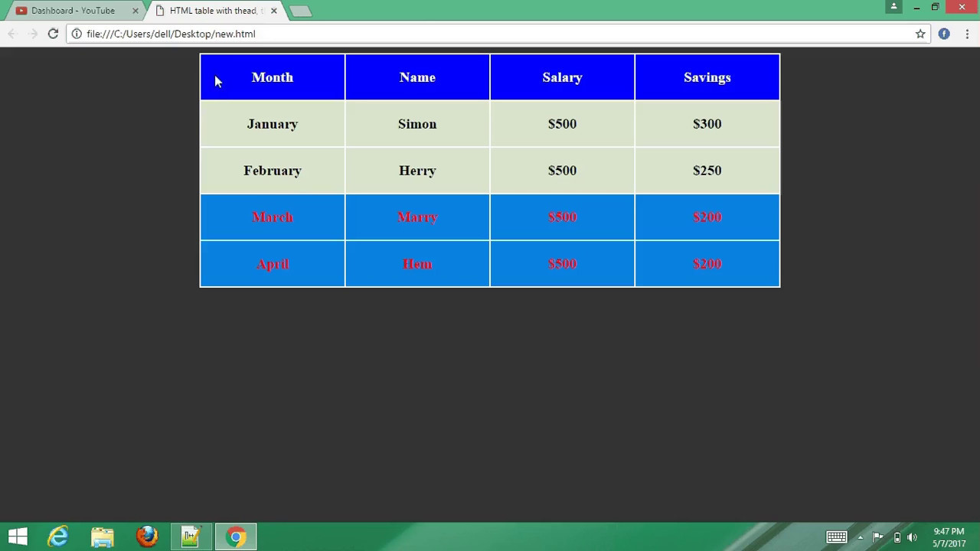The height and width of the screenshot is (551, 980).
Task: Close the Chrome window
Action: [962, 7]
